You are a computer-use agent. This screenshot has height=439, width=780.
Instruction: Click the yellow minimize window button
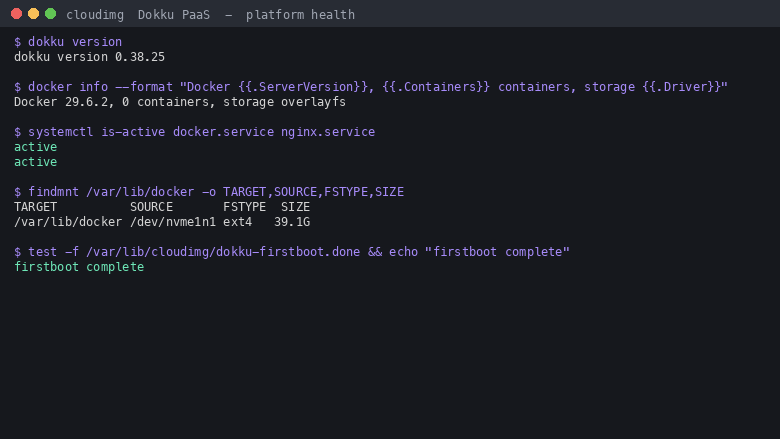tap(33, 14)
